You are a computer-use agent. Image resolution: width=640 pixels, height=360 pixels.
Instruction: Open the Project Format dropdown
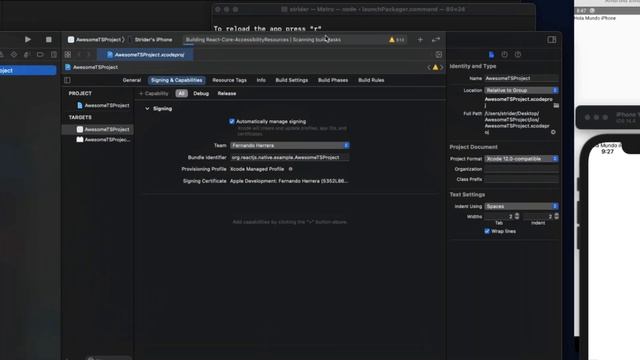(521, 159)
